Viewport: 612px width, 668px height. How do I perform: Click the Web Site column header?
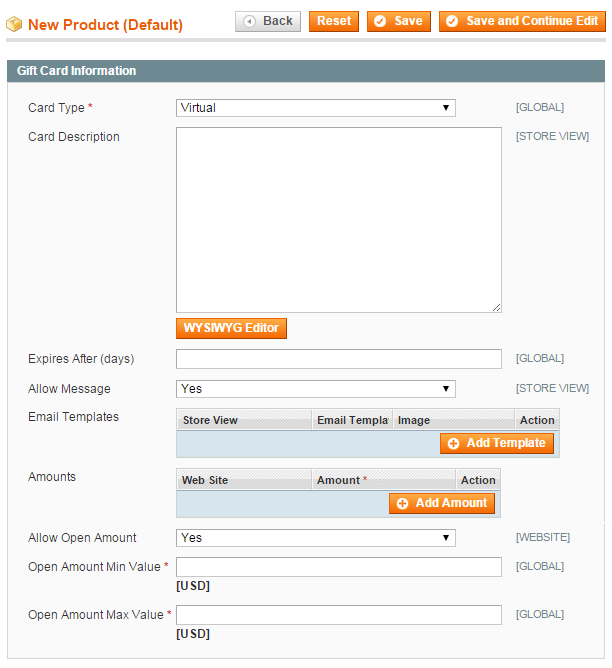click(x=244, y=480)
